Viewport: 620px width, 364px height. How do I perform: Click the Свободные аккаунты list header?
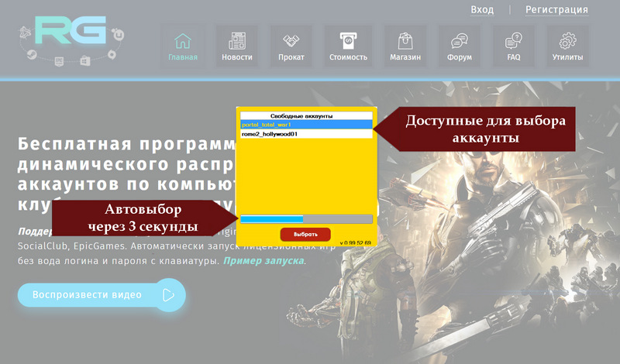click(306, 116)
